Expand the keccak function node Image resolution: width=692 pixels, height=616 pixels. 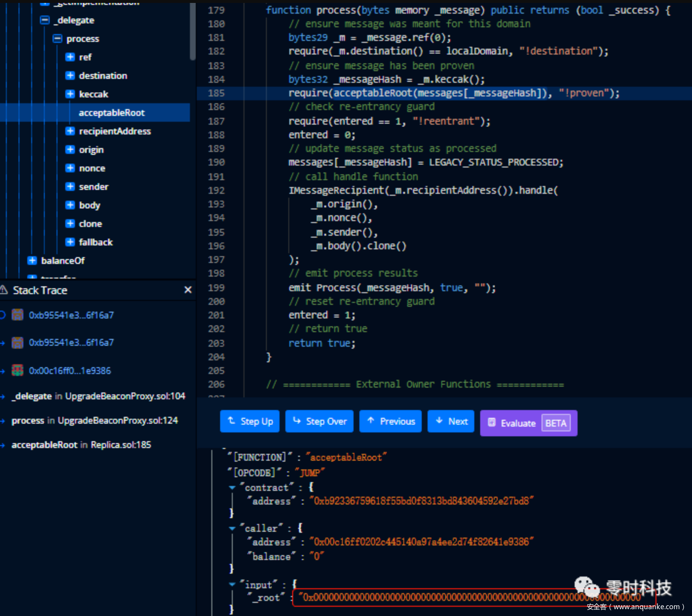click(x=70, y=94)
